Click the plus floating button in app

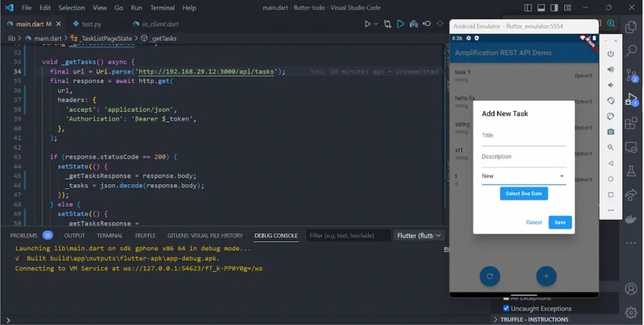coord(547,276)
